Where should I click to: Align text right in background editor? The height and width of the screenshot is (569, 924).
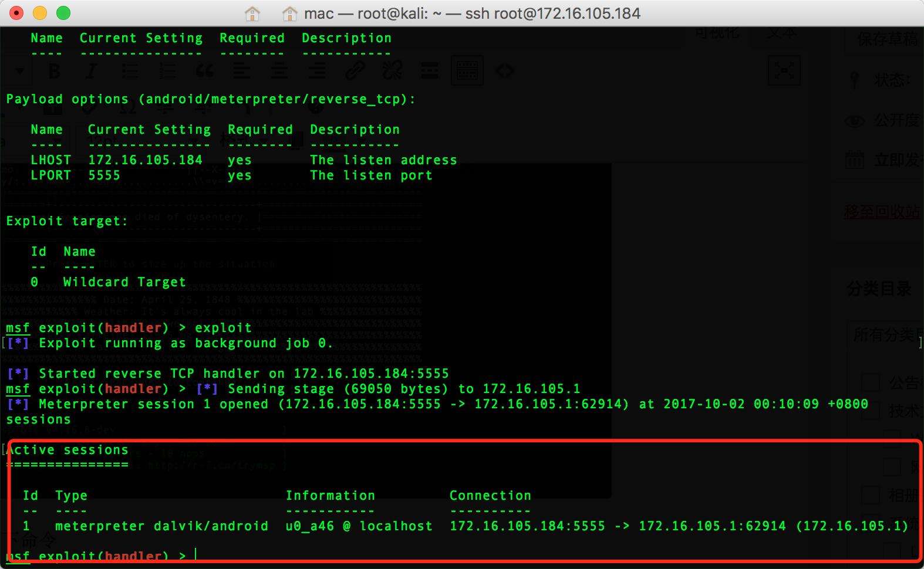click(316, 71)
